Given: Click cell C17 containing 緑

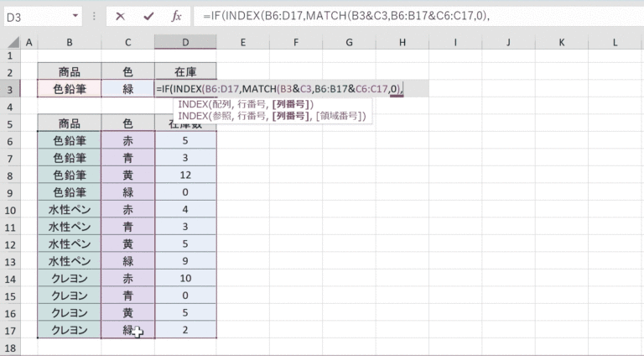Looking at the screenshot, I should coord(127,330).
